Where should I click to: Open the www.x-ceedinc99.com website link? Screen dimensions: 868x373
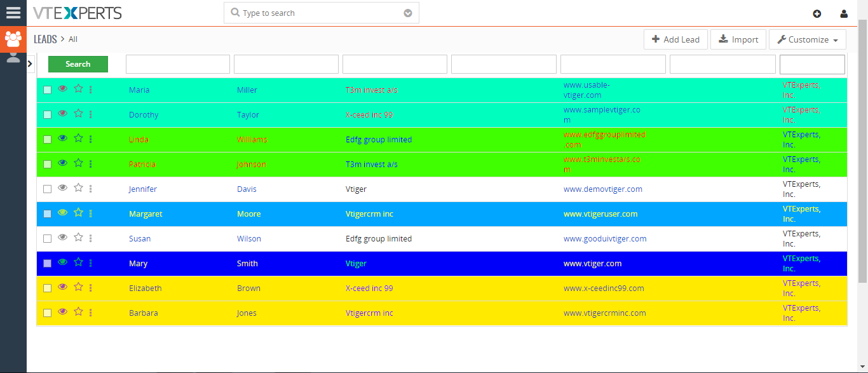[x=604, y=288]
